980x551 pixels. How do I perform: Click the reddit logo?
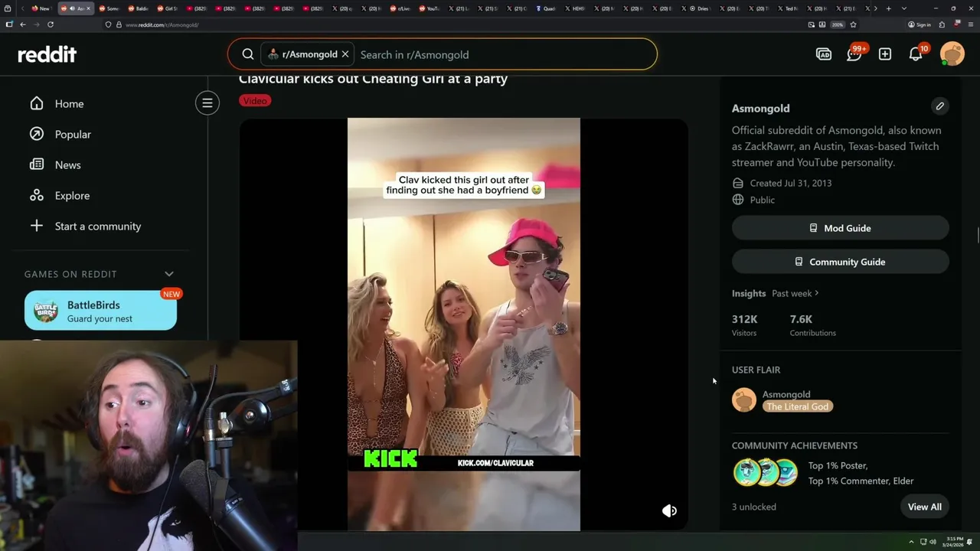pyautogui.click(x=47, y=54)
